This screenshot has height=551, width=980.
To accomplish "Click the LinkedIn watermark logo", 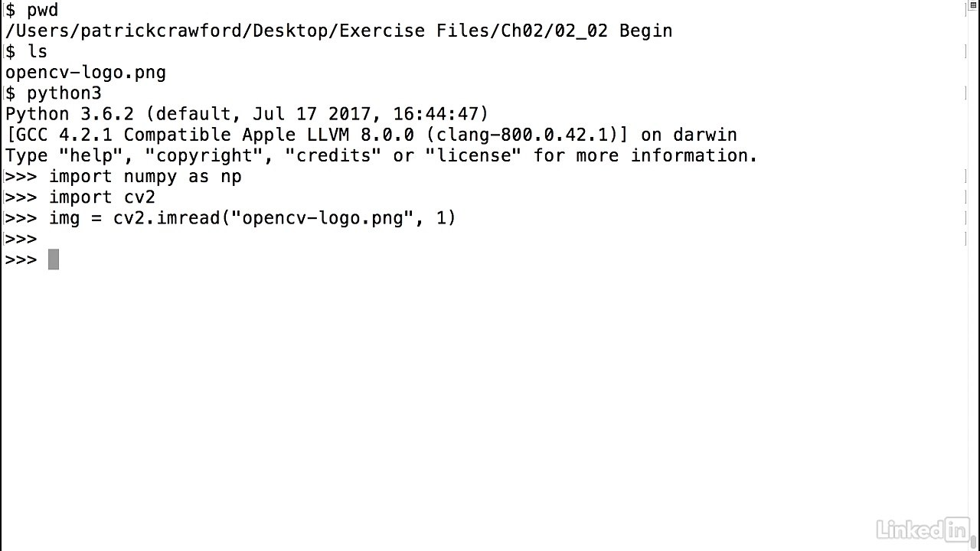I will [922, 528].
